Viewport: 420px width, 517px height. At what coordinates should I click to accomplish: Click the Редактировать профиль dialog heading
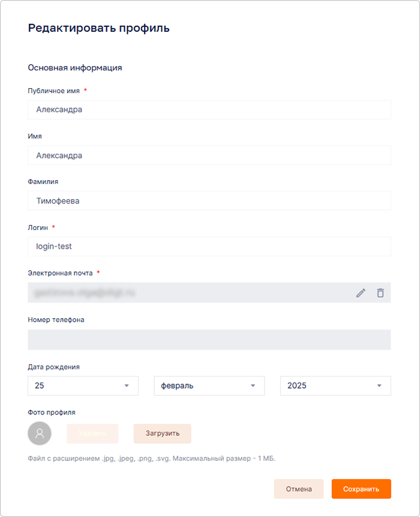tap(98, 28)
